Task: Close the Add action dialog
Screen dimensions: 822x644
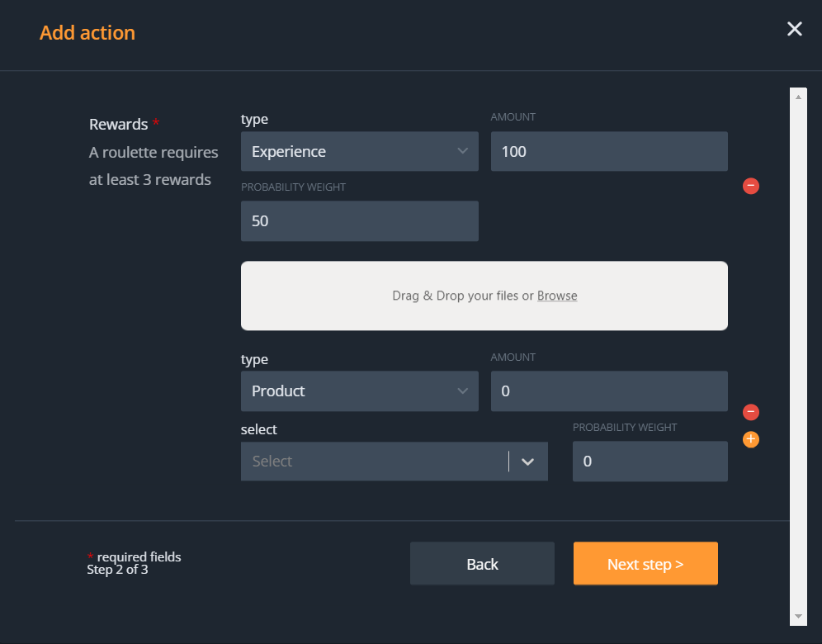Action: coord(794,30)
